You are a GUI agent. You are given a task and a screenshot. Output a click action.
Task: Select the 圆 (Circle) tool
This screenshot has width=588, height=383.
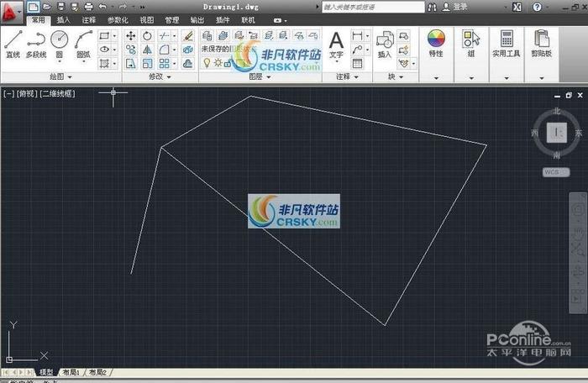60,44
